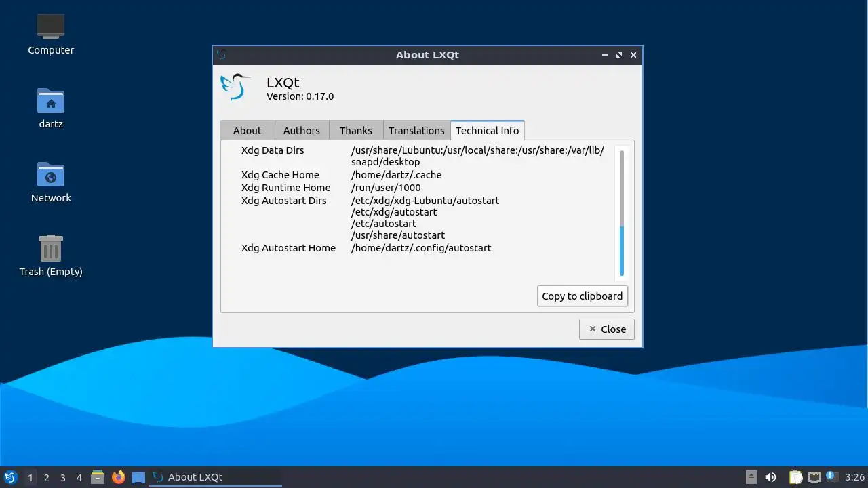Open the volume control icon
The image size is (868, 488).
770,477
